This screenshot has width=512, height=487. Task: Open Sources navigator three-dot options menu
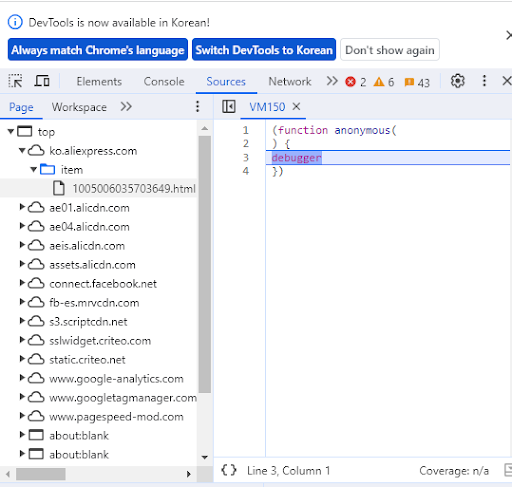pos(197,107)
